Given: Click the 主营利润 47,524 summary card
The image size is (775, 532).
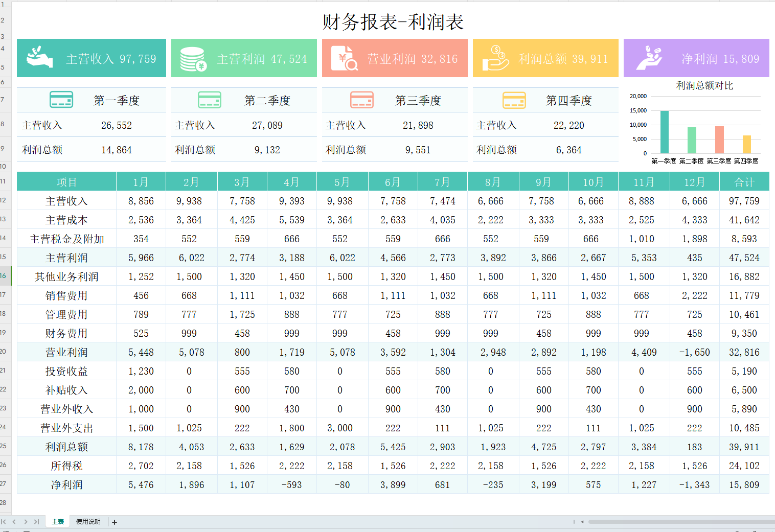Looking at the screenshot, I should tap(244, 58).
